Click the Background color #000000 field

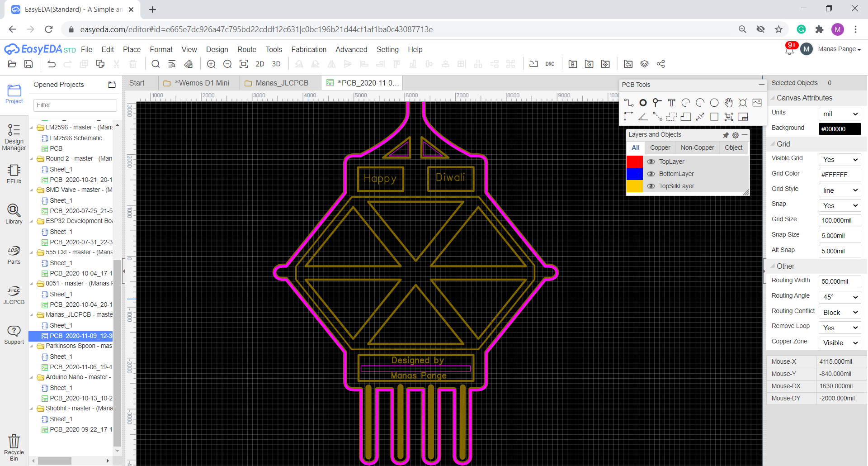(x=840, y=129)
